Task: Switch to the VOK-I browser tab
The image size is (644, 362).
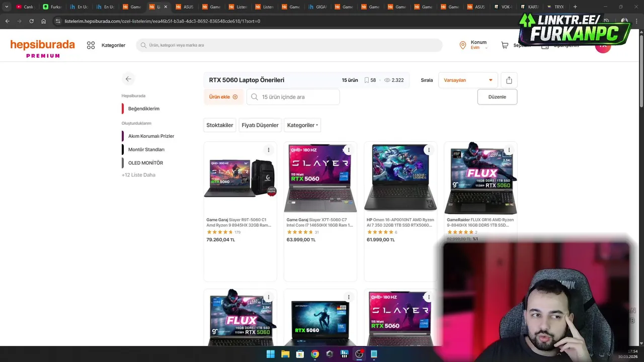Action: (x=503, y=7)
